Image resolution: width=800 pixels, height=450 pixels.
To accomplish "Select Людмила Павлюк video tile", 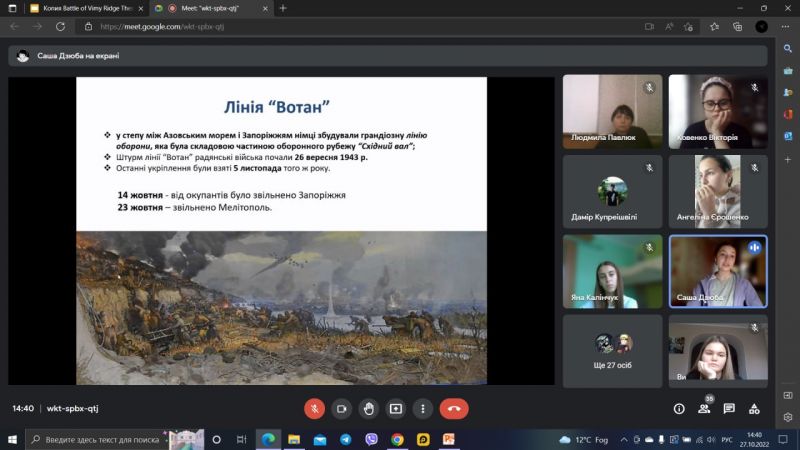I will point(612,112).
